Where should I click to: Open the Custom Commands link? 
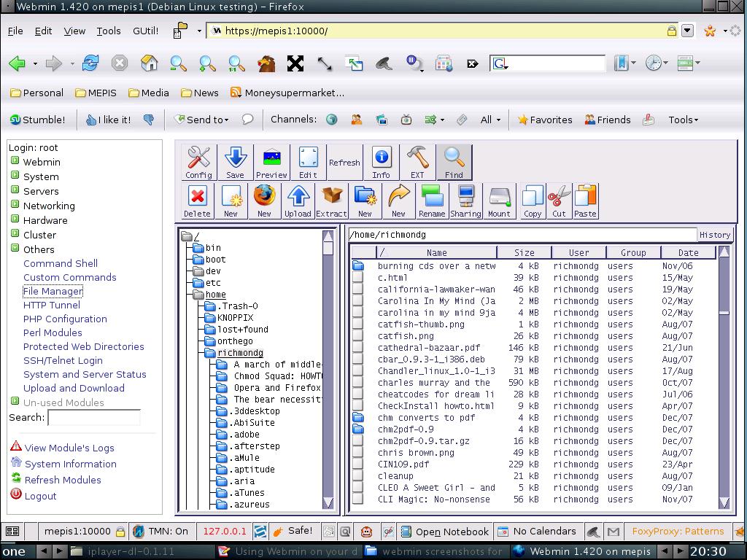click(69, 277)
